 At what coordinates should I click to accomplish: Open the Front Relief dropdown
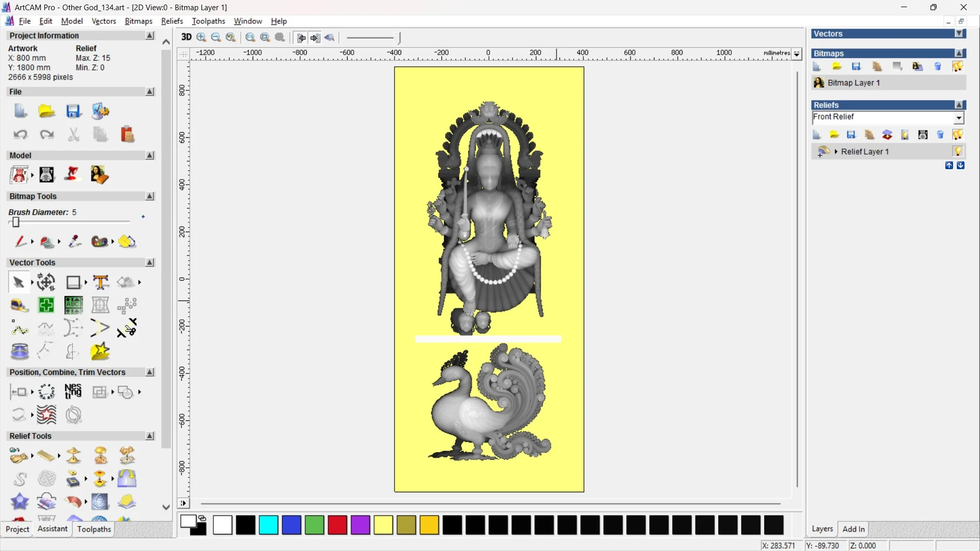tap(959, 118)
